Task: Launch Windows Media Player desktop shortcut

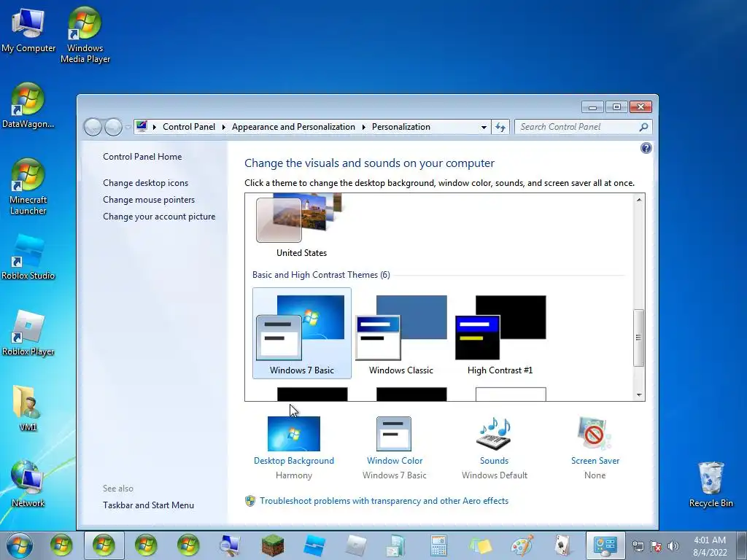Action: pyautogui.click(x=85, y=35)
